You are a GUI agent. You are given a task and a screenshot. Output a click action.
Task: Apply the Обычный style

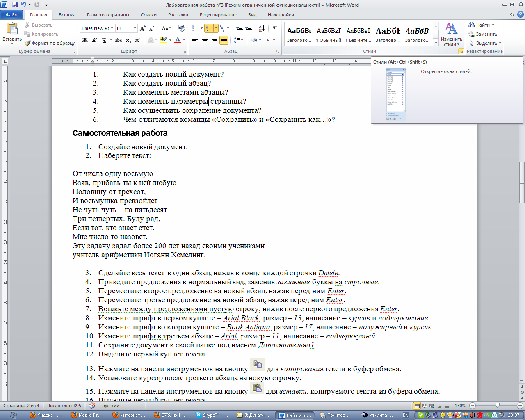pyautogui.click(x=329, y=34)
